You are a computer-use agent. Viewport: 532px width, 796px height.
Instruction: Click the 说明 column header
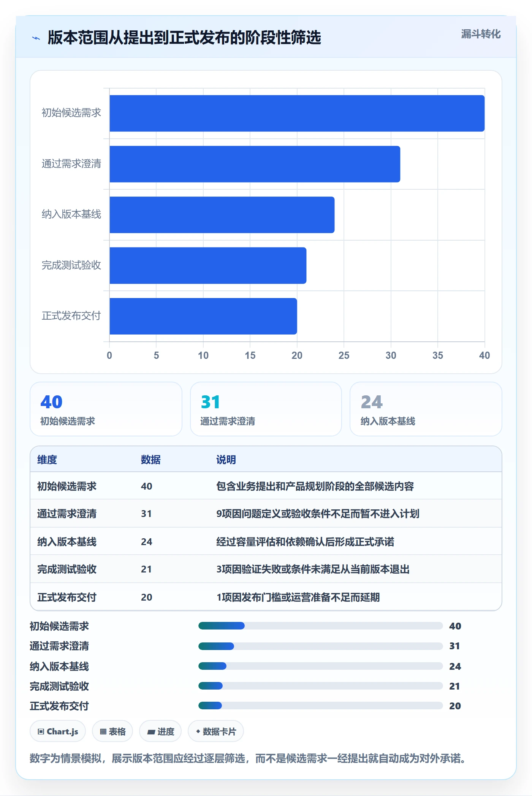[226, 460]
